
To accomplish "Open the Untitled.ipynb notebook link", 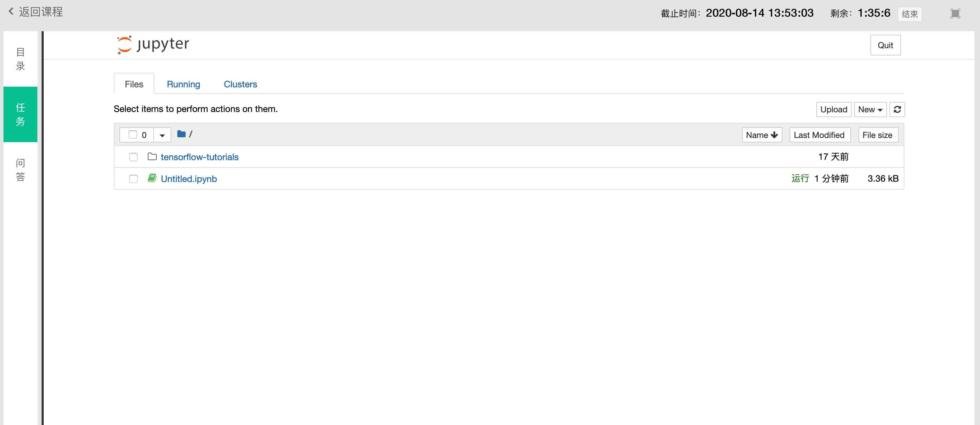I will coord(189,179).
